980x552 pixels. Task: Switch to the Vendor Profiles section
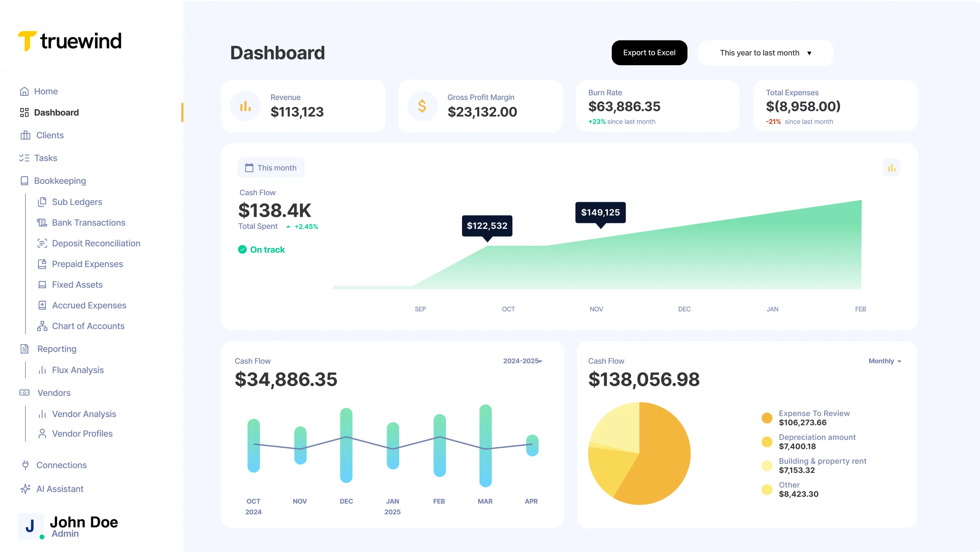pyautogui.click(x=82, y=434)
